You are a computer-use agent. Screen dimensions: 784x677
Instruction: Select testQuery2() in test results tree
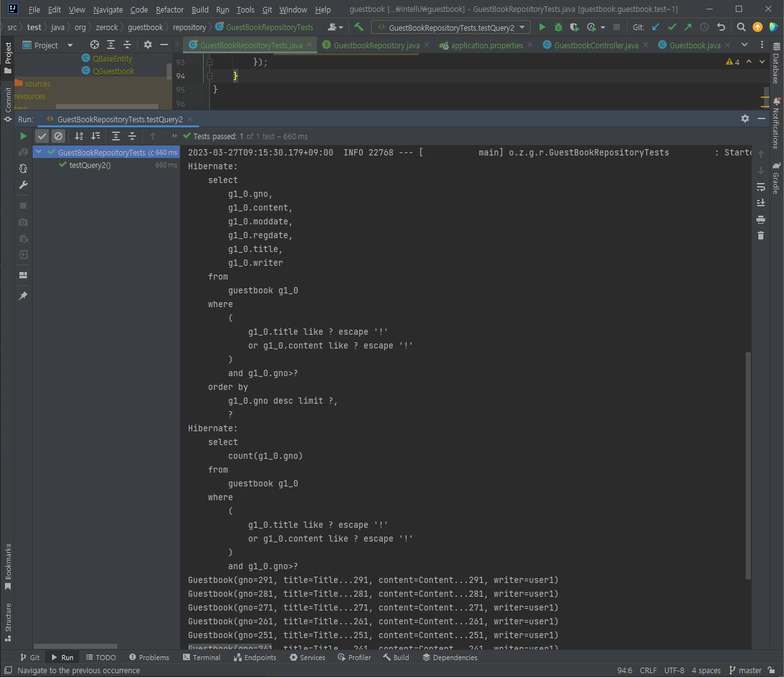coord(90,165)
